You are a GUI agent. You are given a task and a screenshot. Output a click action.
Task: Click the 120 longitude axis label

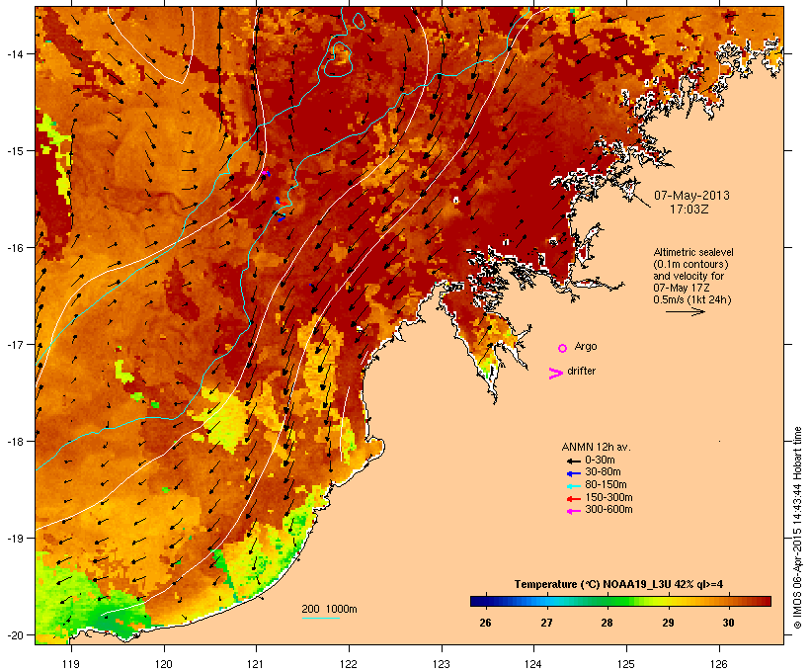[164, 664]
